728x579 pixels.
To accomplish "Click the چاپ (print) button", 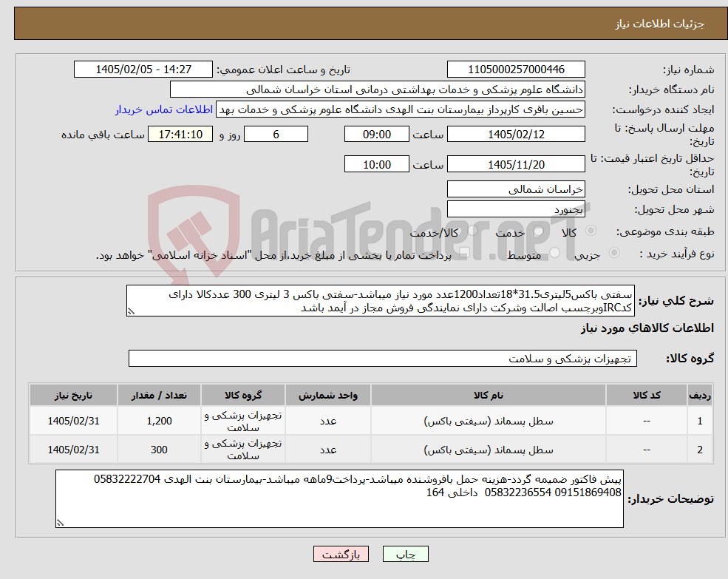I will pos(405,554).
